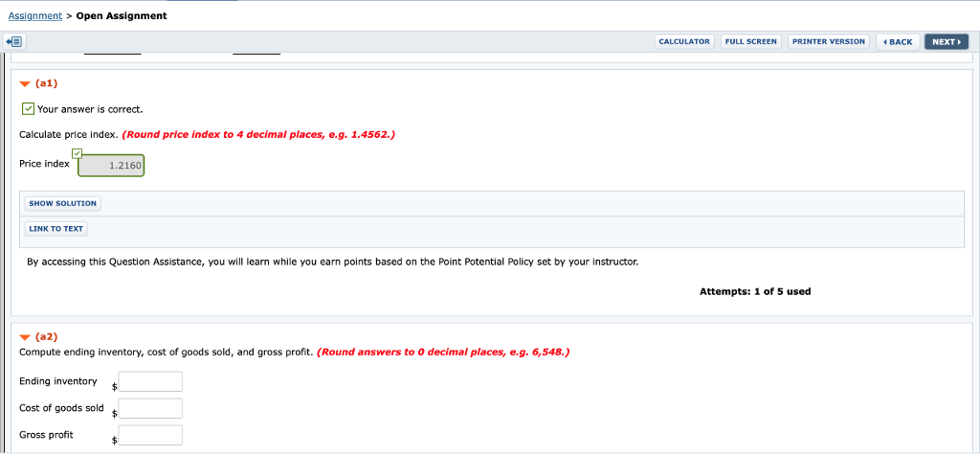The image size is (980, 456).
Task: Click the Price index field 1.2160
Action: (x=111, y=166)
